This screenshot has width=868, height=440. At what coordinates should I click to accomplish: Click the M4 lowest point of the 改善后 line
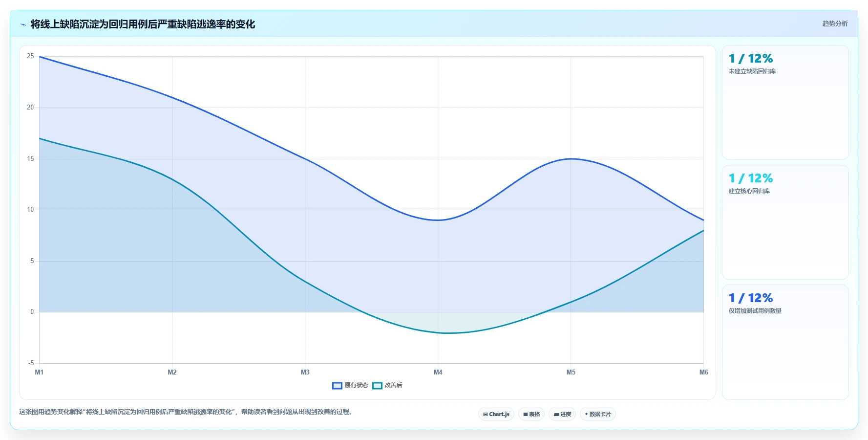click(438, 332)
